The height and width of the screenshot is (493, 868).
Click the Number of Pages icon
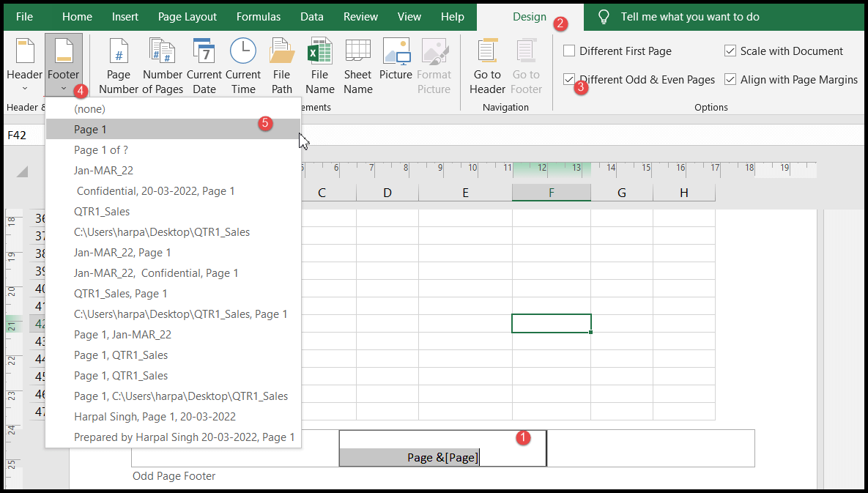coord(162,66)
